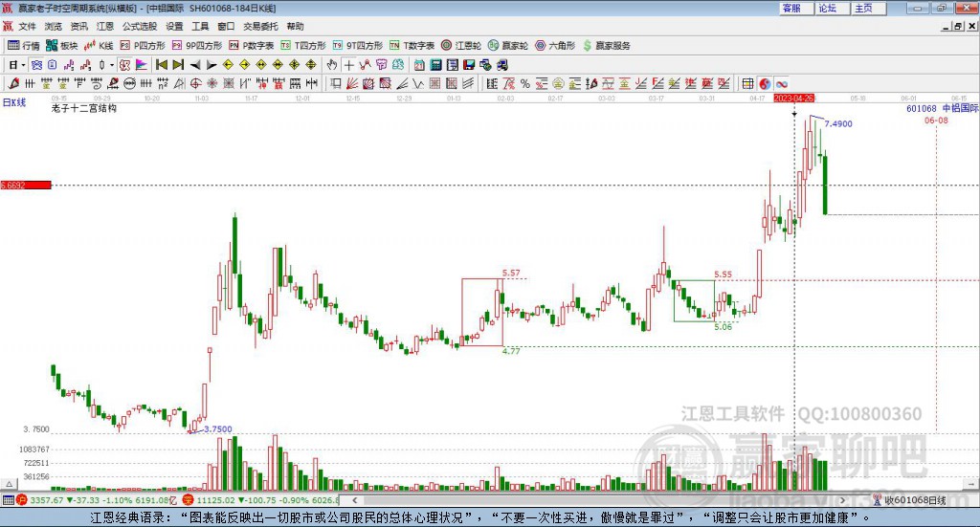The height and width of the screenshot is (527, 980).
Task: Step chart right with black arrow
Action: pyautogui.click(x=212, y=65)
